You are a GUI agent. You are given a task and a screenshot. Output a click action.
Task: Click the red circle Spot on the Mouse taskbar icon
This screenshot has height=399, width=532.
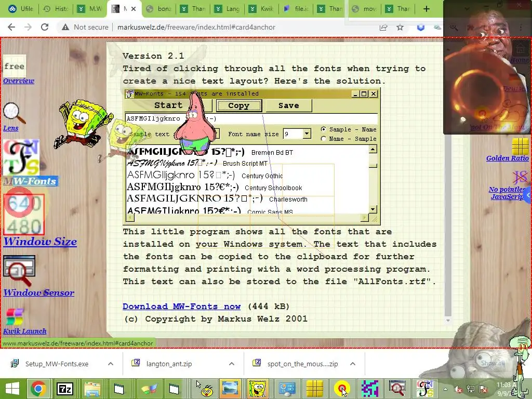coord(342,389)
